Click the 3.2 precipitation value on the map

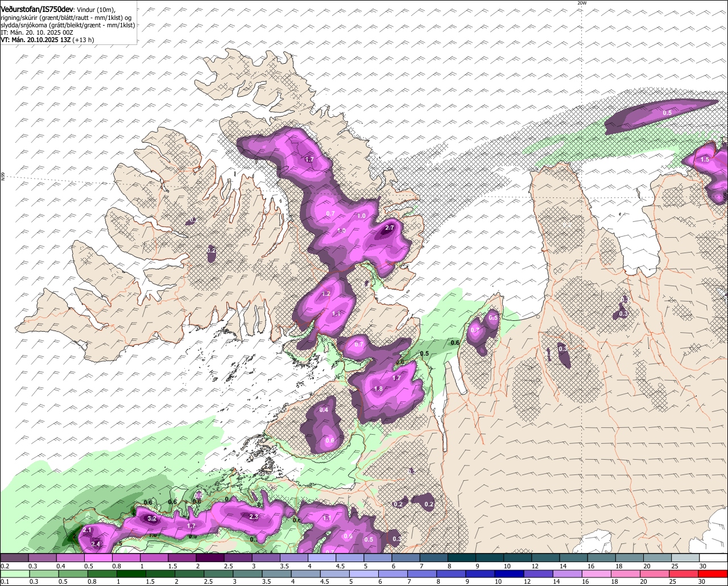(x=152, y=519)
